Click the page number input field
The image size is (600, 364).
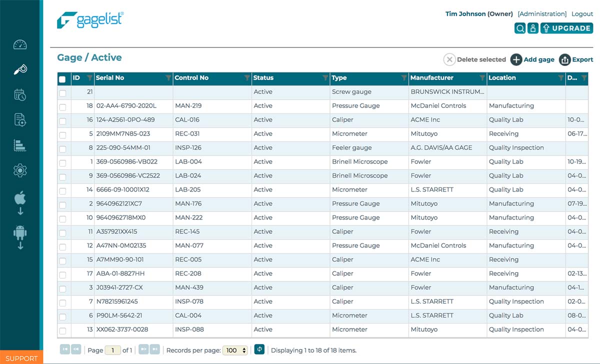pos(112,350)
